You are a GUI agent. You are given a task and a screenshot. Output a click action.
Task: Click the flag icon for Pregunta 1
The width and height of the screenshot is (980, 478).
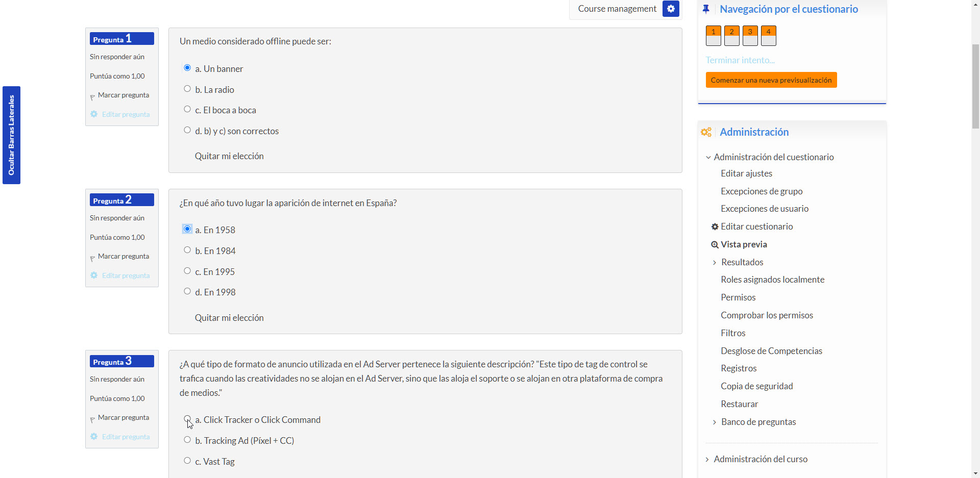[92, 96]
